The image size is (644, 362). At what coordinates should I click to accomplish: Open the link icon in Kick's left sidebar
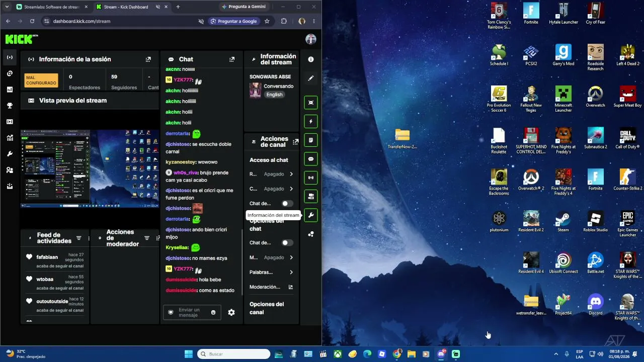pos(10,73)
